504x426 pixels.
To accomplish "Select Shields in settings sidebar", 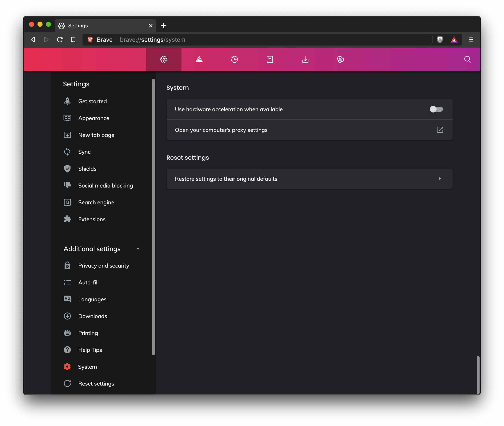I will click(x=87, y=169).
